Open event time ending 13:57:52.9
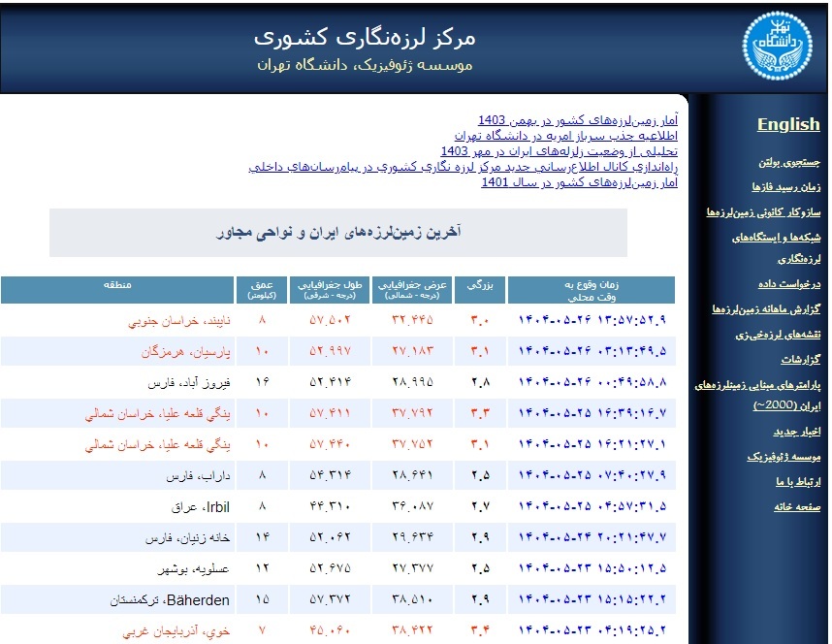Viewport: 832px width, 644px height. (x=592, y=320)
